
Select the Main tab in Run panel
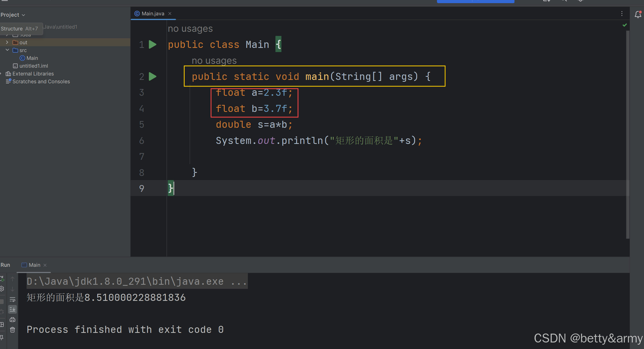pyautogui.click(x=34, y=265)
